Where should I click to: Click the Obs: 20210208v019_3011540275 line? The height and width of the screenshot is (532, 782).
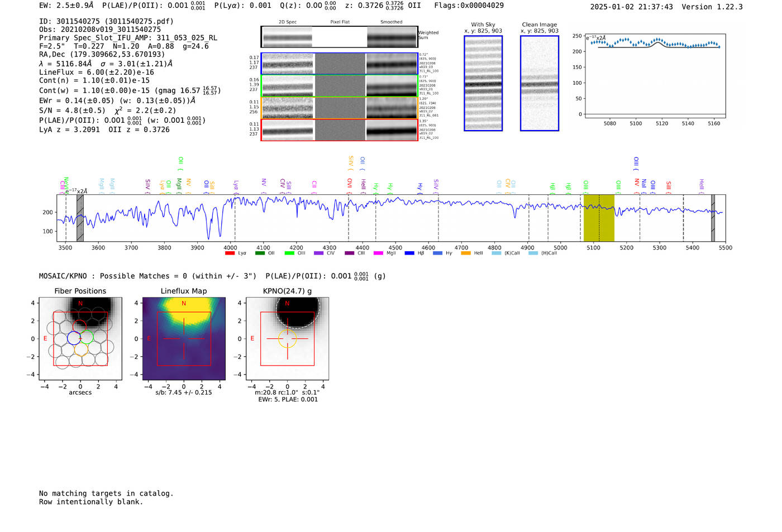100,30
